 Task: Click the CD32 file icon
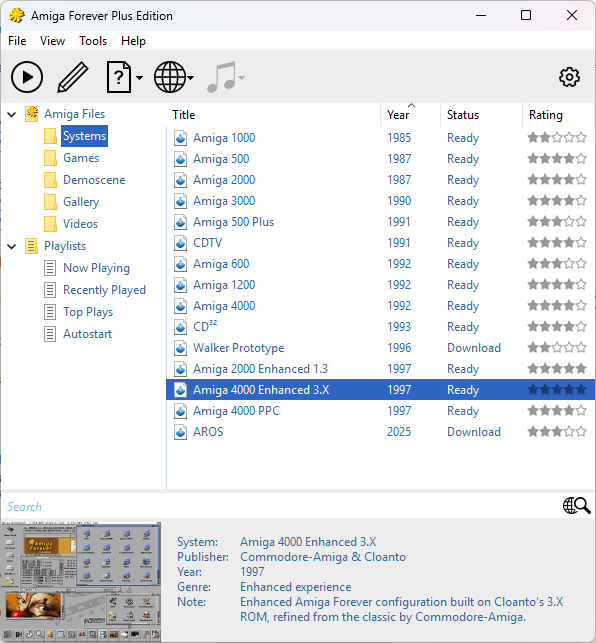click(180, 327)
